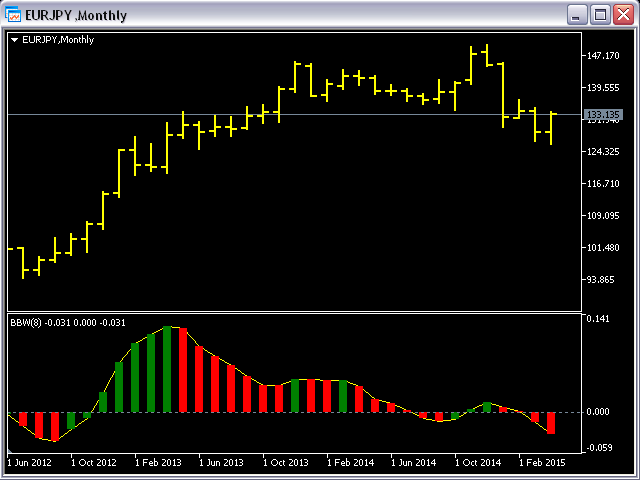The height and width of the screenshot is (480, 640).
Task: Expand the EURJPY,Monthly dropdown triangle
Action: (x=14, y=40)
